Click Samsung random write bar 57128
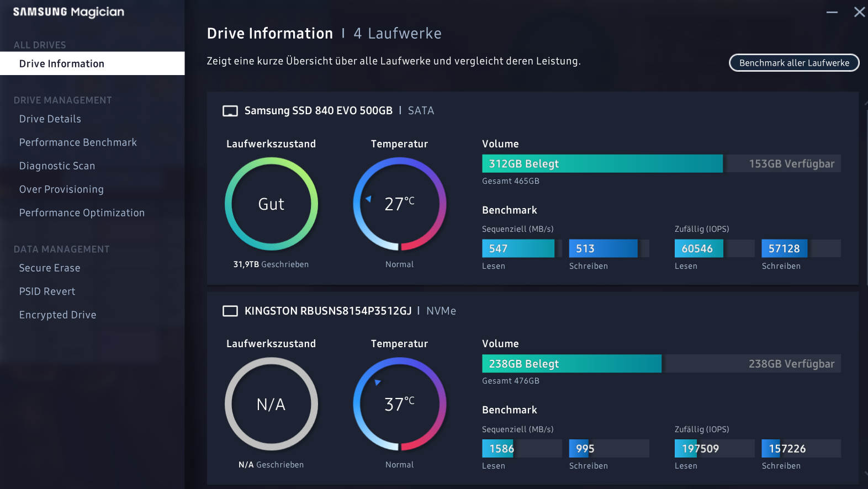Viewport: 868px width, 489px height. [x=801, y=248]
